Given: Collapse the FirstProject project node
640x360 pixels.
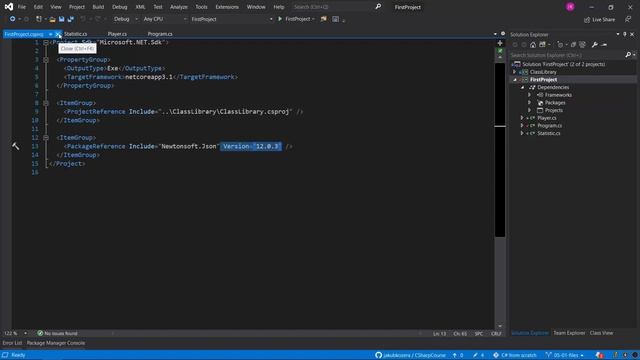Looking at the screenshot, I should [515, 80].
